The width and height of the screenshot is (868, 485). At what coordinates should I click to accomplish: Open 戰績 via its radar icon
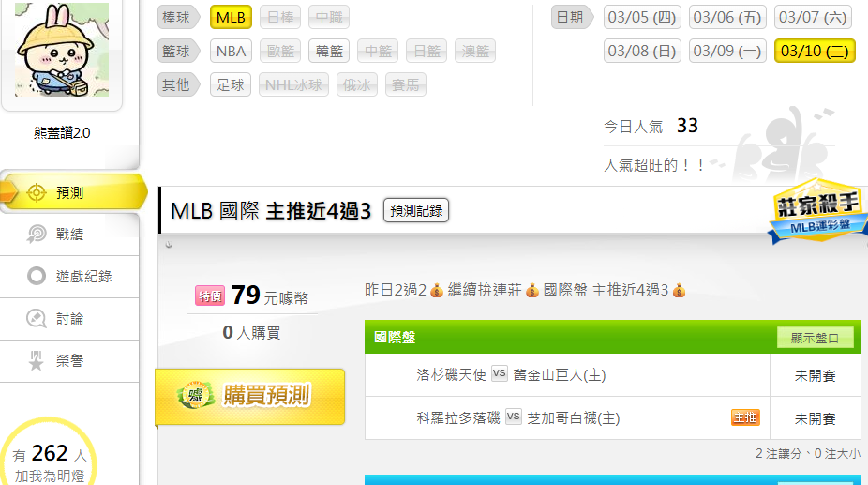37,234
